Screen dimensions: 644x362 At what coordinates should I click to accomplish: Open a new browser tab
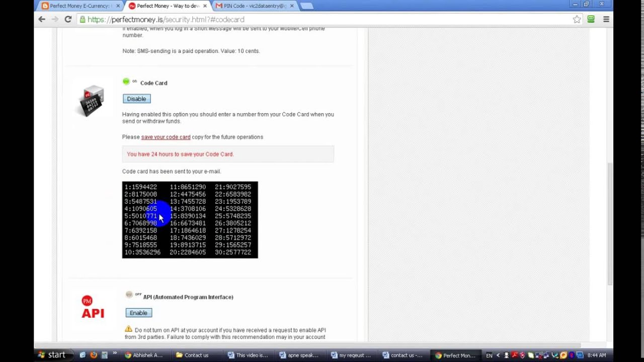click(x=306, y=6)
